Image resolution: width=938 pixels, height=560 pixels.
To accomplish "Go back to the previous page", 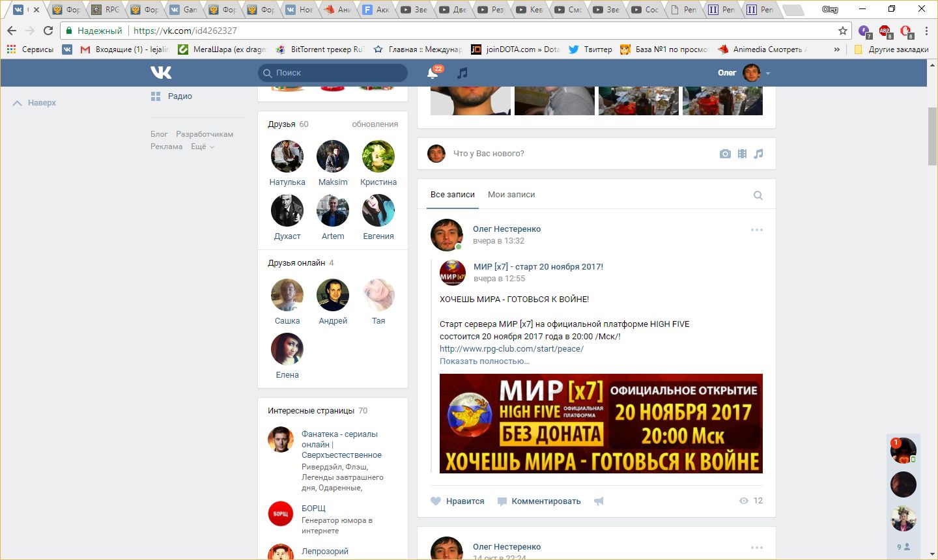I will 12,31.
